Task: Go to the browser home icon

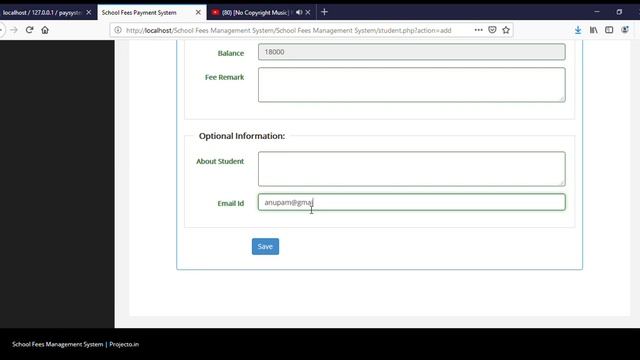Action: [45, 30]
